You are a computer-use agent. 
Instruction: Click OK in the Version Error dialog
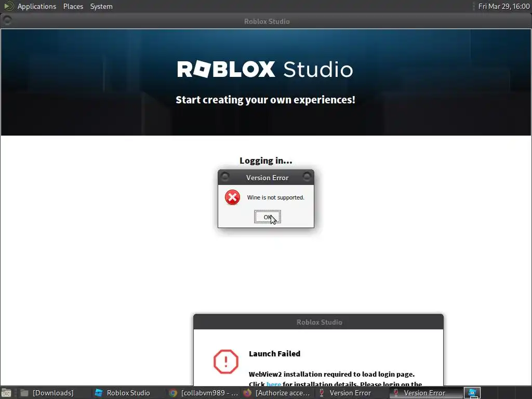pyautogui.click(x=268, y=217)
